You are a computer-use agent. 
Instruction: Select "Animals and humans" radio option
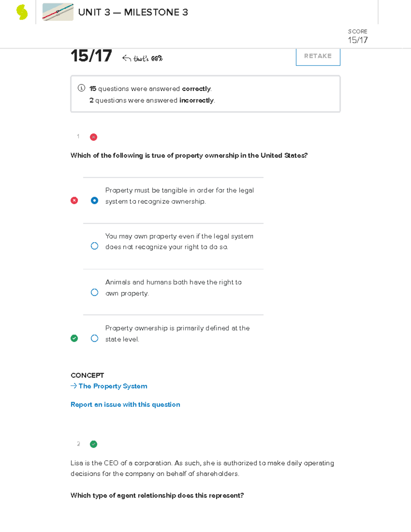[95, 292]
